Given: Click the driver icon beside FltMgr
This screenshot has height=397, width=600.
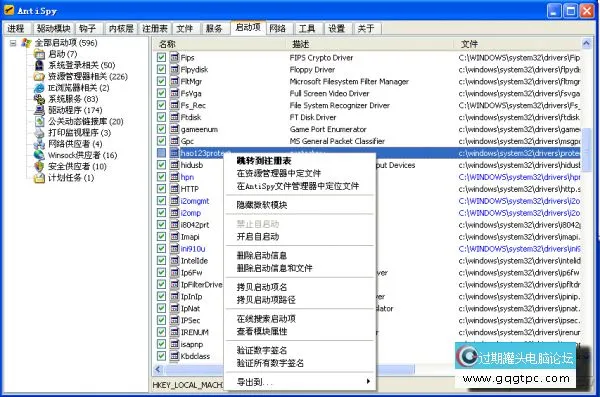Looking at the screenshot, I should point(174,81).
